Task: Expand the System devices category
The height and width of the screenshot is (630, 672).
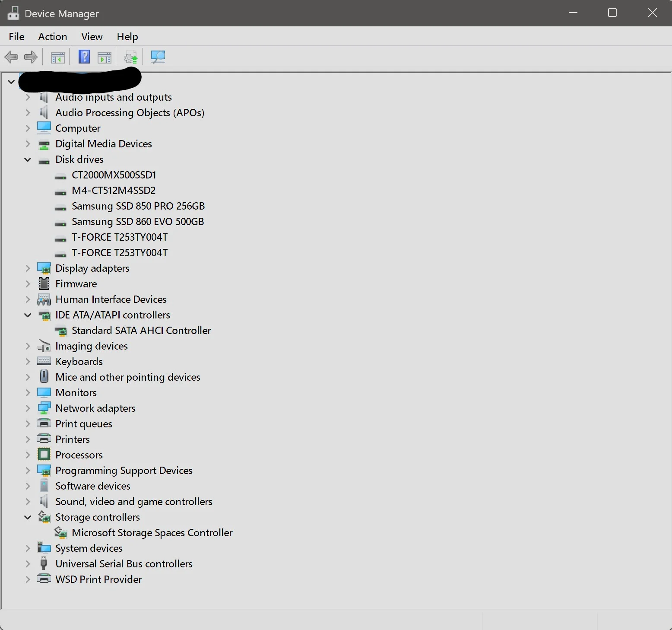Action: [28, 548]
